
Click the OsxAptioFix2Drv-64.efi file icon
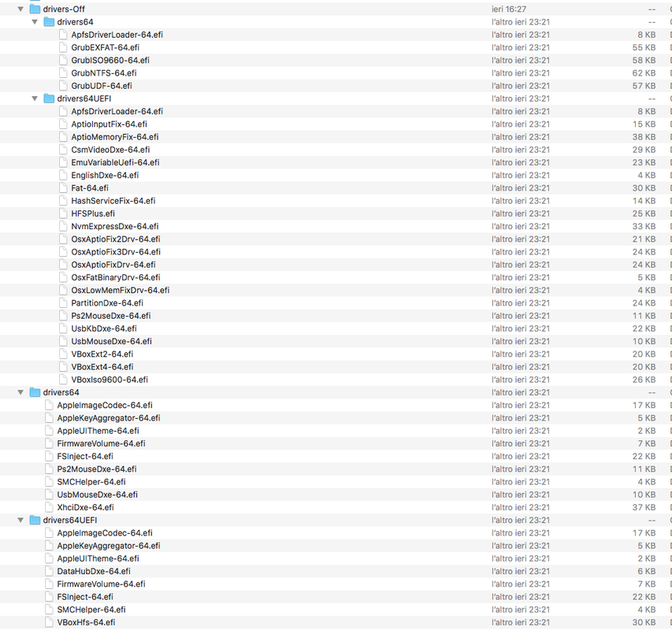(x=64, y=239)
